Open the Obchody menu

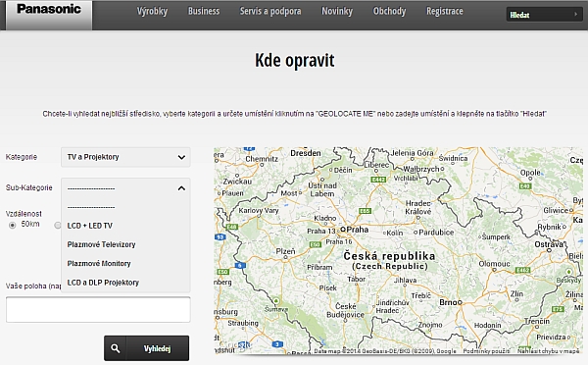point(389,11)
